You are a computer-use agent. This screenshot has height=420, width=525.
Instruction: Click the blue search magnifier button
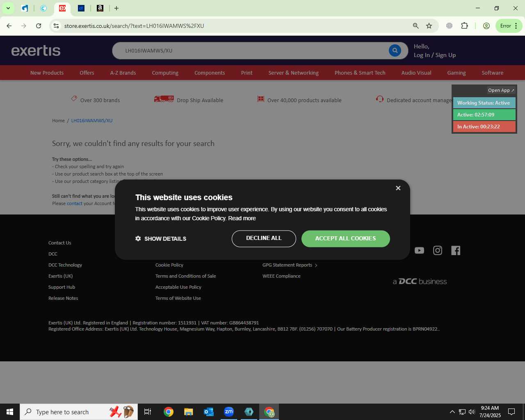click(x=395, y=50)
